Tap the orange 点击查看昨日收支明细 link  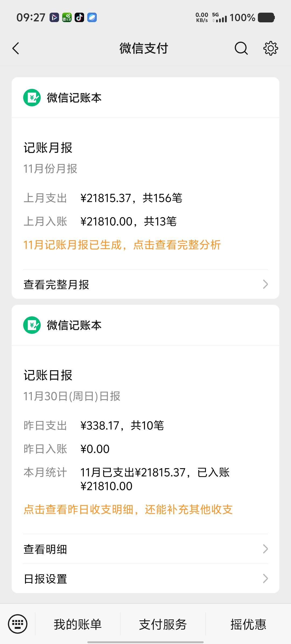(128, 509)
